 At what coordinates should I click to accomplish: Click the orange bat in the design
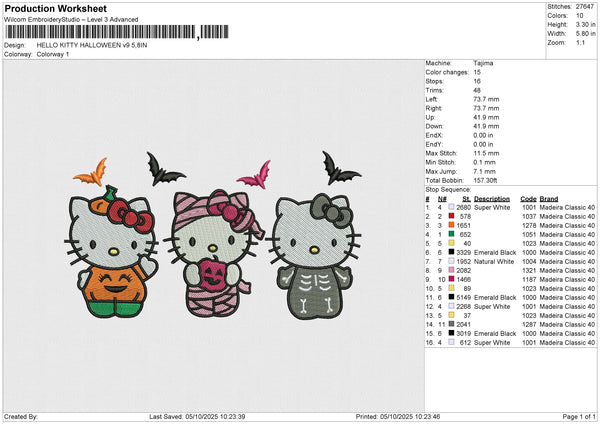pos(91,173)
